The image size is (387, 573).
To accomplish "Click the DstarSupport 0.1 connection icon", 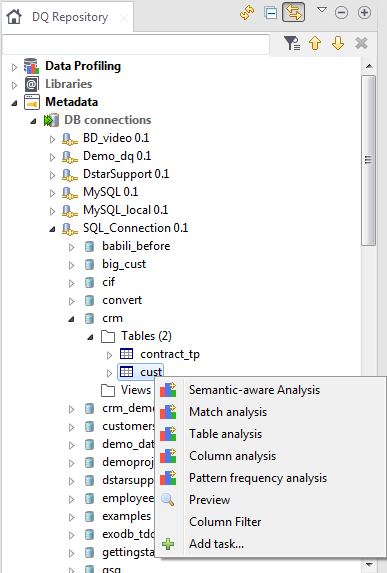I will 69,175.
